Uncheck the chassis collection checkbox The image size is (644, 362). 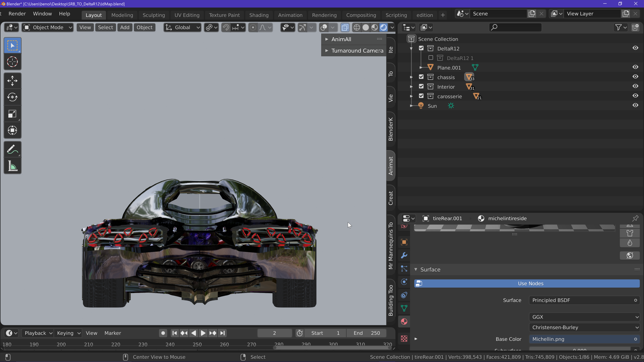(x=421, y=77)
